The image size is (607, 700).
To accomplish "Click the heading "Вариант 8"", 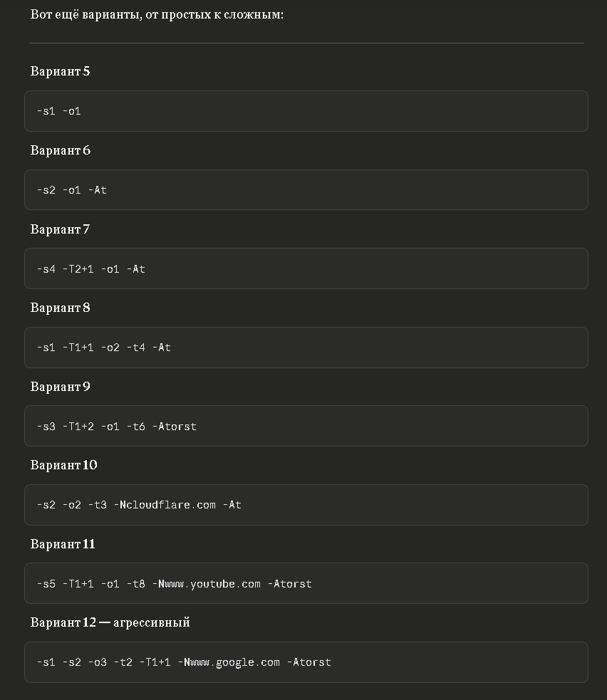I will tap(60, 308).
